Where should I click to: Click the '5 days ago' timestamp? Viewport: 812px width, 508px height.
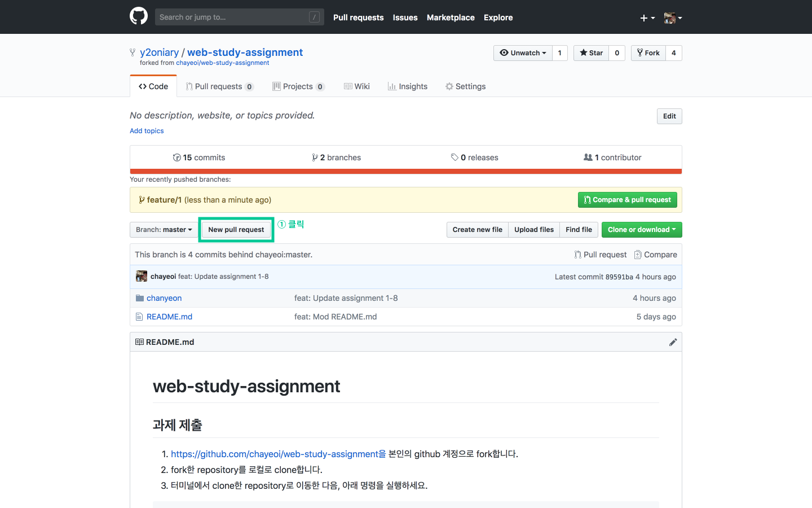(656, 317)
